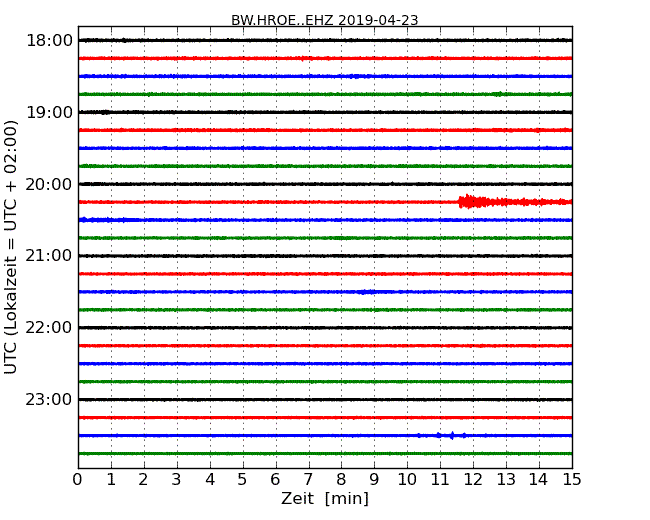
Task: Click the x-axis tick label 15
Action: click(572, 480)
